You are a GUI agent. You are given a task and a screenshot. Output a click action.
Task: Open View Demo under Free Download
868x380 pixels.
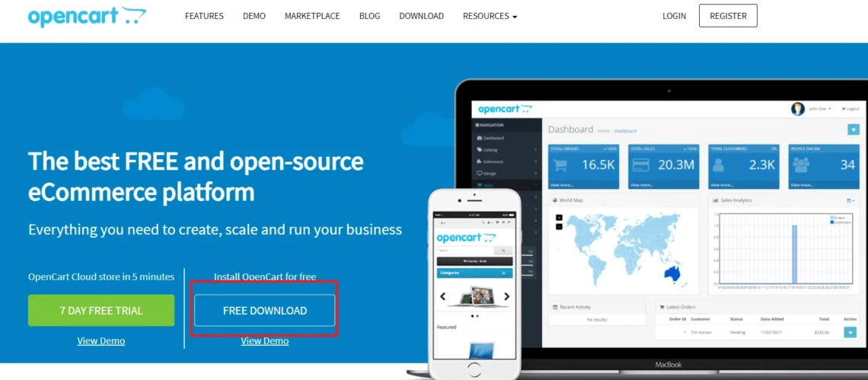pos(265,340)
